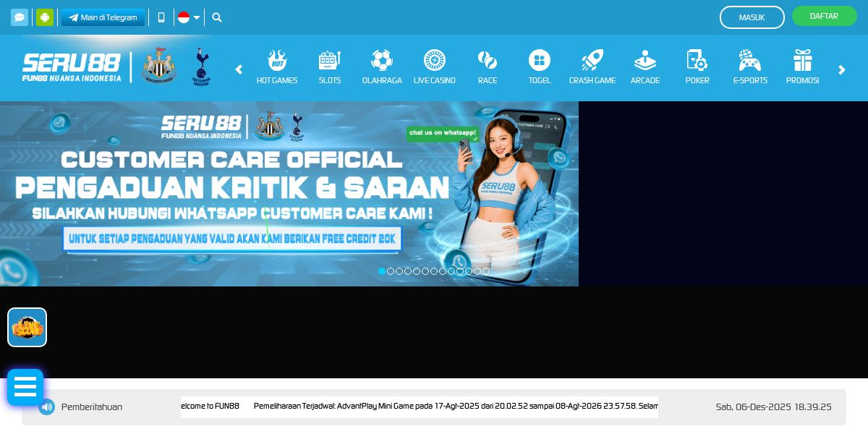Click the free credit 20K banner label
Screen dimensions: 868x434
click(x=232, y=239)
